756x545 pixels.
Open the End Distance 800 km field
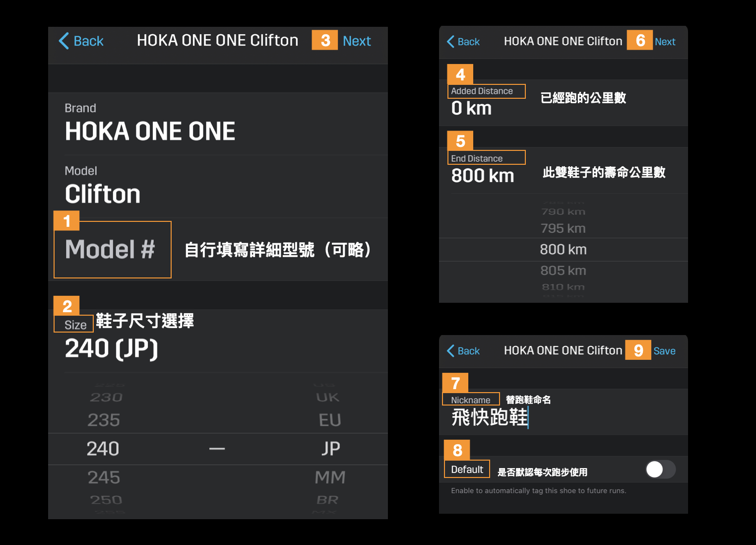[563, 170]
